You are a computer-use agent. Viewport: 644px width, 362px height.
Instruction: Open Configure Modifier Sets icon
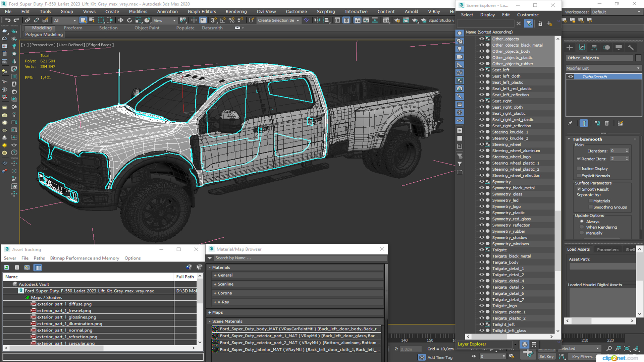tap(621, 123)
